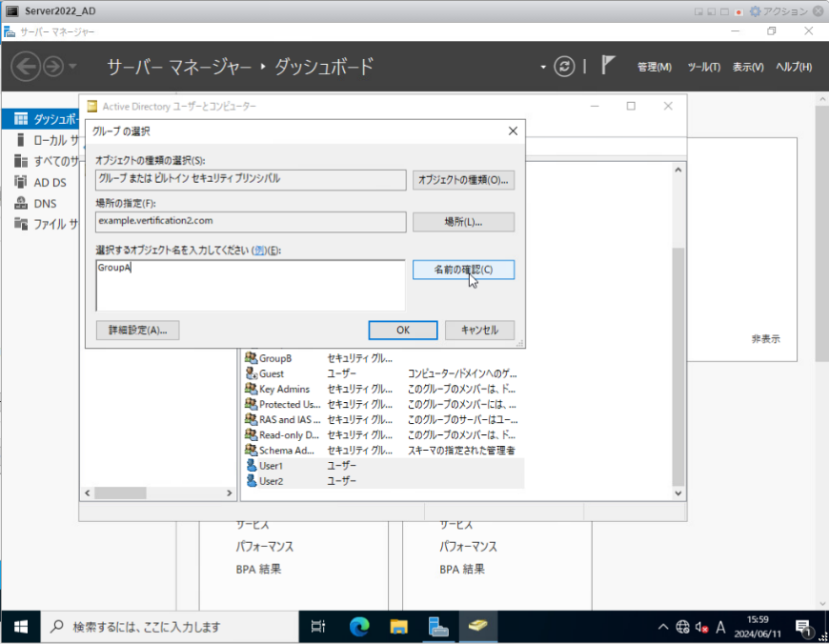The height and width of the screenshot is (644, 829).
Task: Confirm group selection with OK
Action: pyautogui.click(x=403, y=330)
